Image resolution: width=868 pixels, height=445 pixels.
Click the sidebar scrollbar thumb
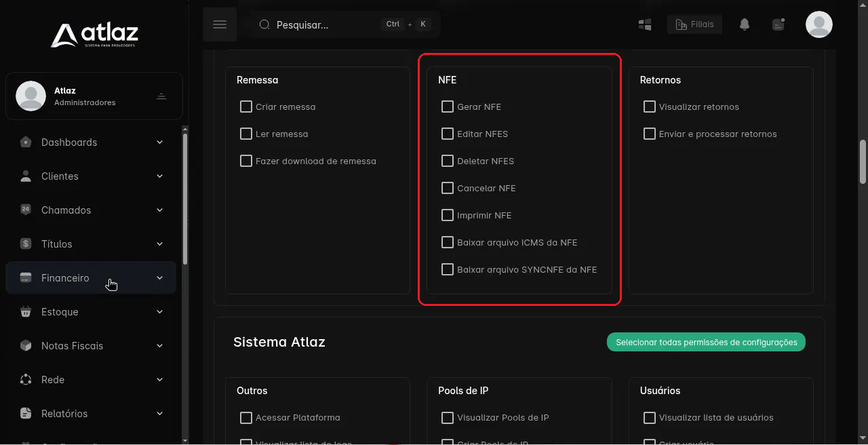point(185,200)
